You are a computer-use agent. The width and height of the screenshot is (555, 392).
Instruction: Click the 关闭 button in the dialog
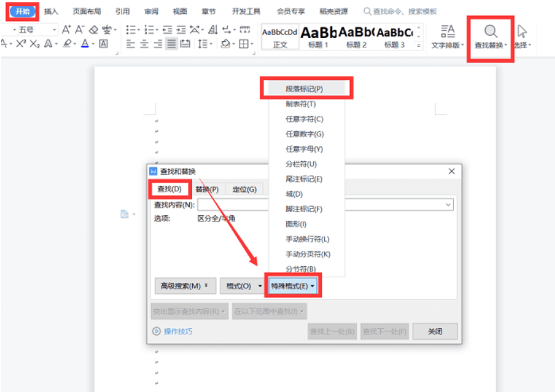tap(435, 331)
